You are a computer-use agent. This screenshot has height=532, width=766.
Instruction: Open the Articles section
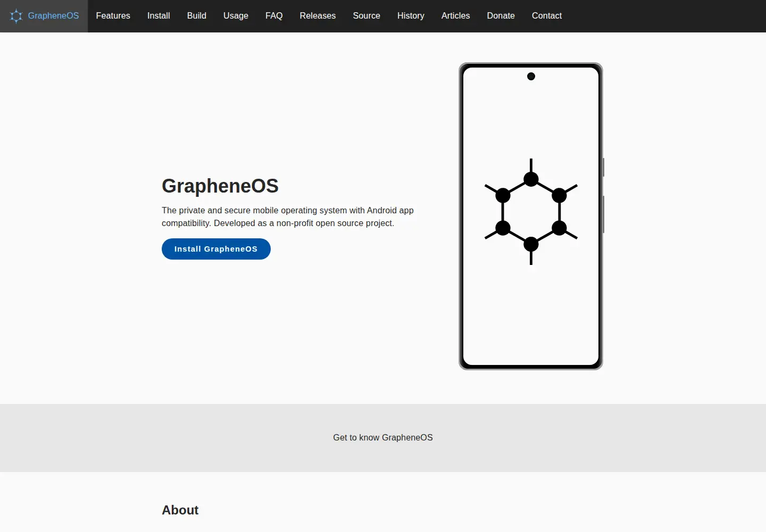point(455,16)
